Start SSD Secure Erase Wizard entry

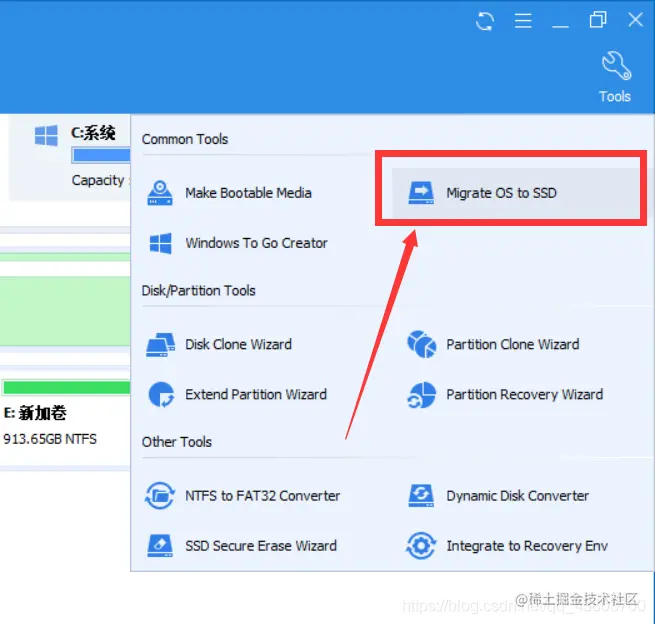tap(261, 546)
